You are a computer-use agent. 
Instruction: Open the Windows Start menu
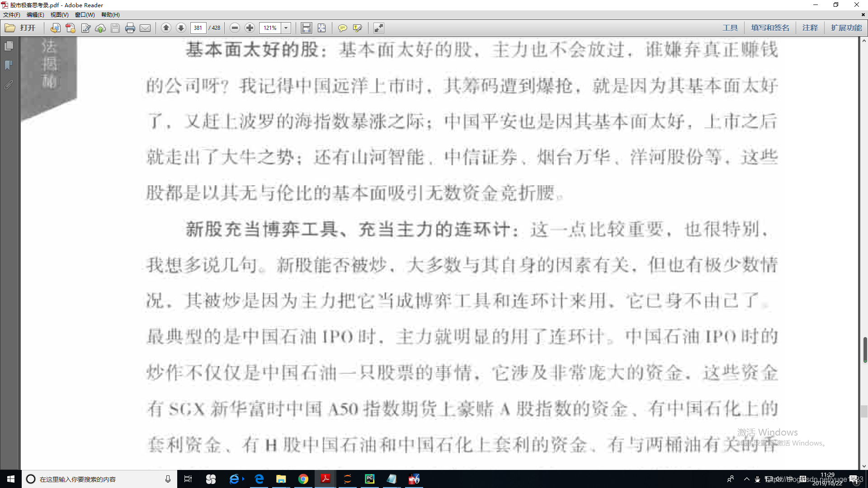click(x=11, y=479)
